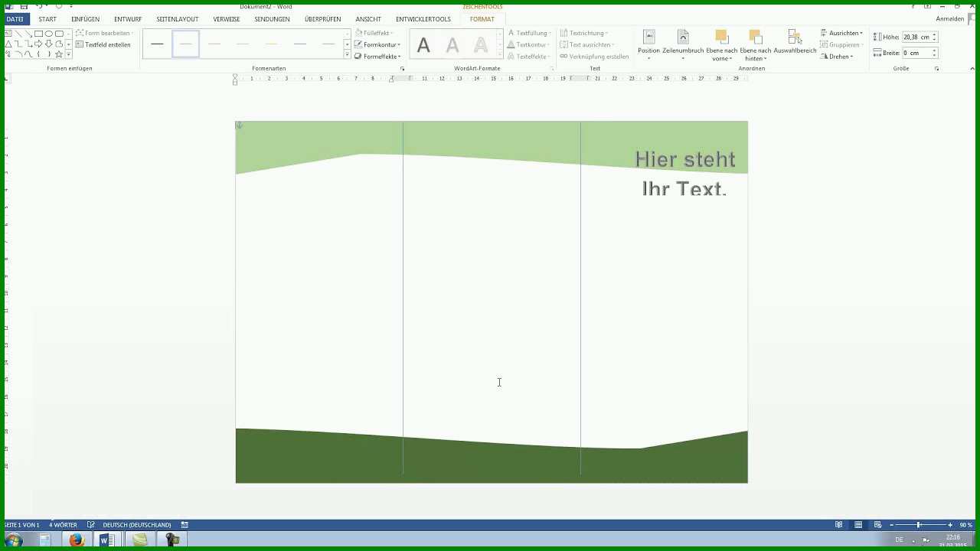Open the DATEI file tab
This screenshot has width=980, height=551.
(x=15, y=19)
